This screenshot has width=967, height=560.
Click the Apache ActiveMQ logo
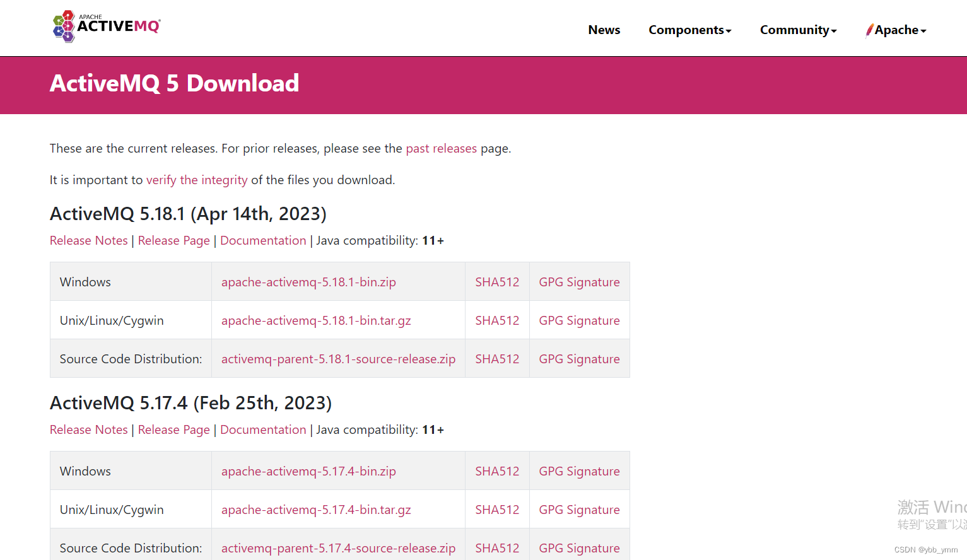[107, 26]
